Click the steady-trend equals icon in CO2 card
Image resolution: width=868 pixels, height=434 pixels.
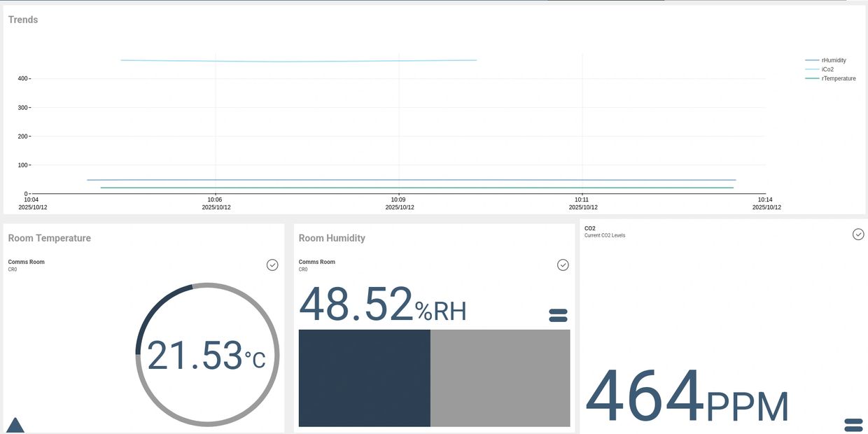pos(853,424)
